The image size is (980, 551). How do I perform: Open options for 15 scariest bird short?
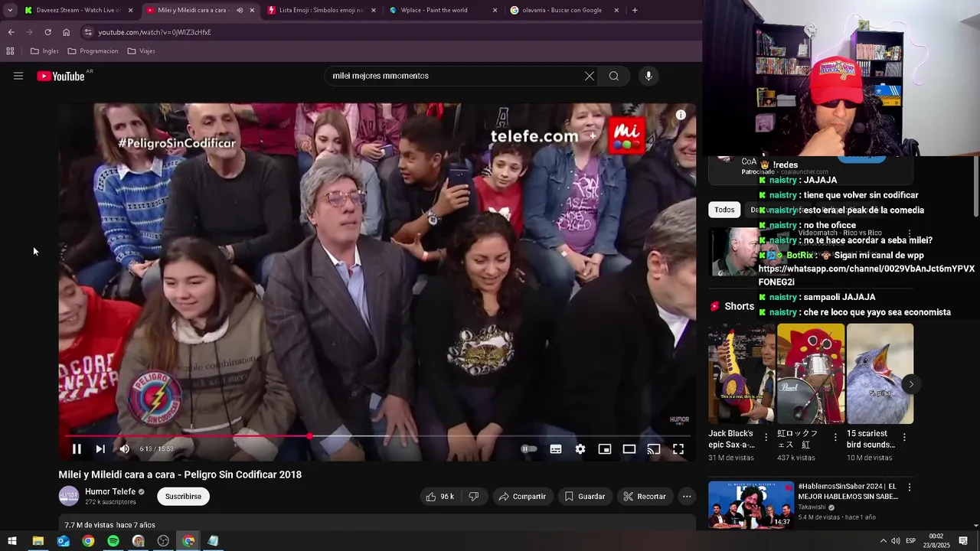pyautogui.click(x=904, y=438)
